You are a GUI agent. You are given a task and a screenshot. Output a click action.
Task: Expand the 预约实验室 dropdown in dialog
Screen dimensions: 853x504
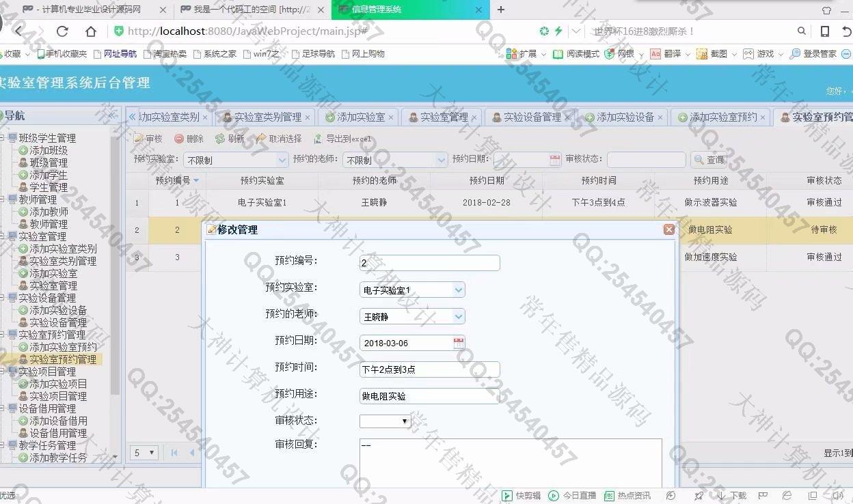coord(459,290)
